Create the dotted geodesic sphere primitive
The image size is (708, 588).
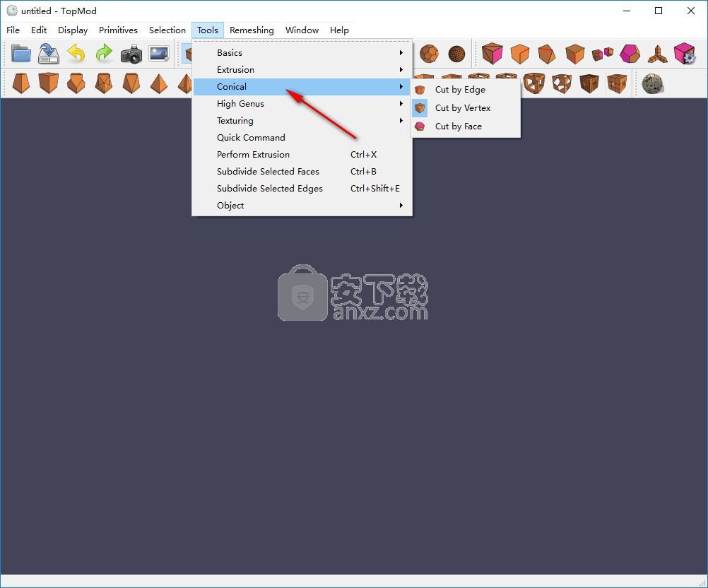(456, 54)
